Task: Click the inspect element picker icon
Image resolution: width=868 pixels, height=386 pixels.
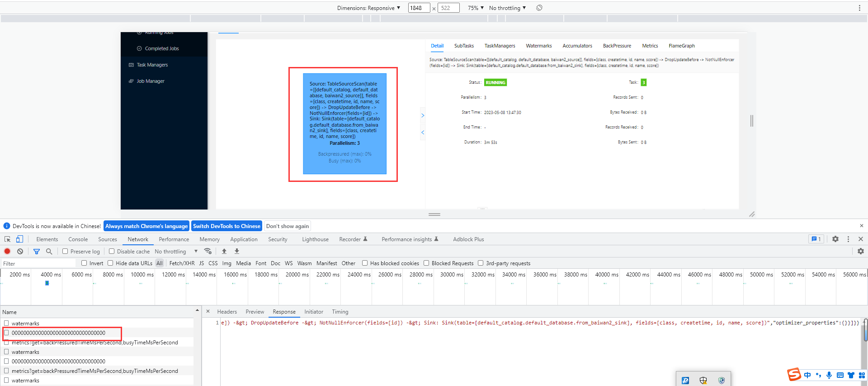Action: (7, 239)
